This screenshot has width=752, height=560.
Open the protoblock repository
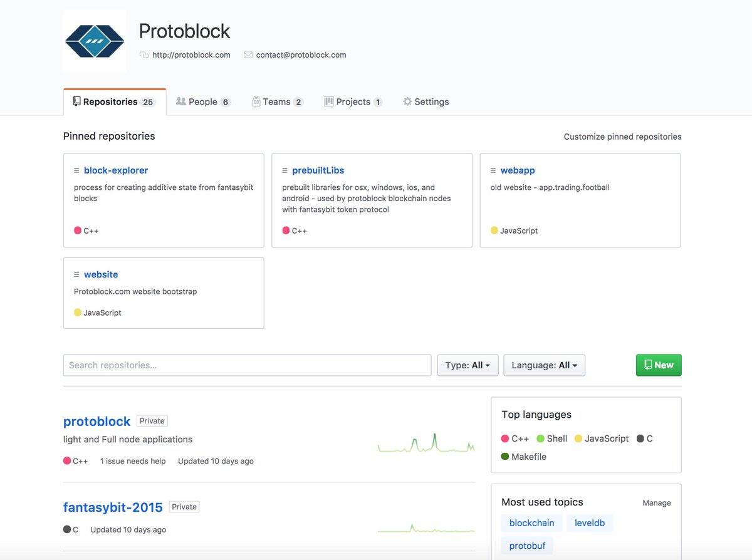(x=97, y=422)
